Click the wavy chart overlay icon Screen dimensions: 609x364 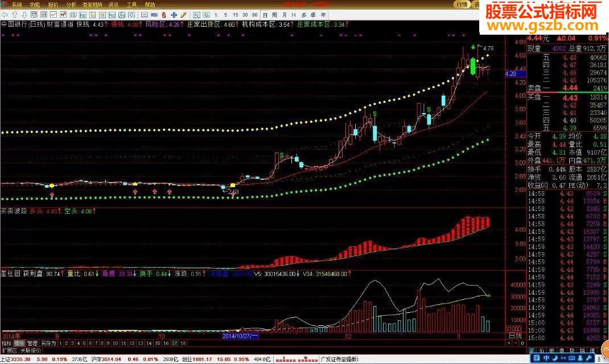pos(145,15)
